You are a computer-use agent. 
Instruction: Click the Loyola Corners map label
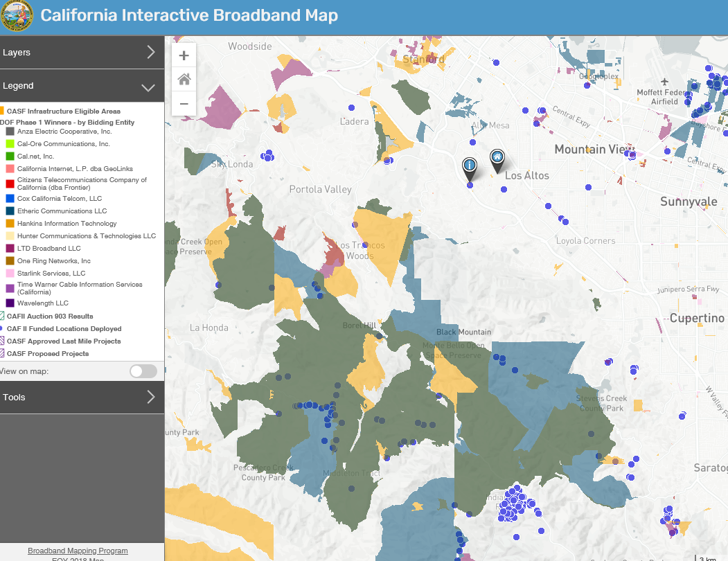[x=586, y=240]
